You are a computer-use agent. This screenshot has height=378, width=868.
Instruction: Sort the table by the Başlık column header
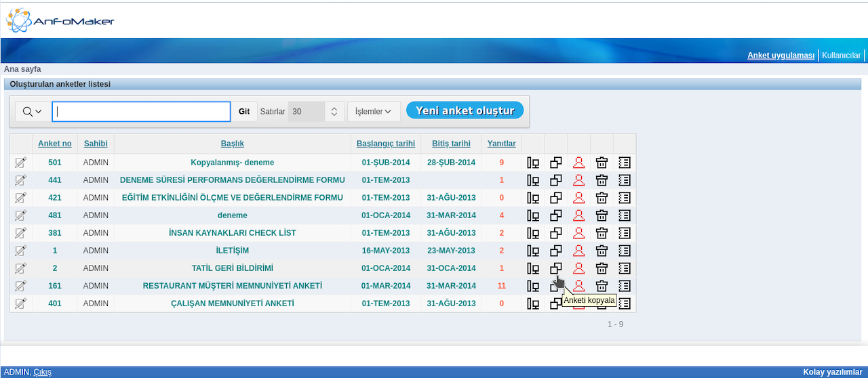[x=232, y=144]
